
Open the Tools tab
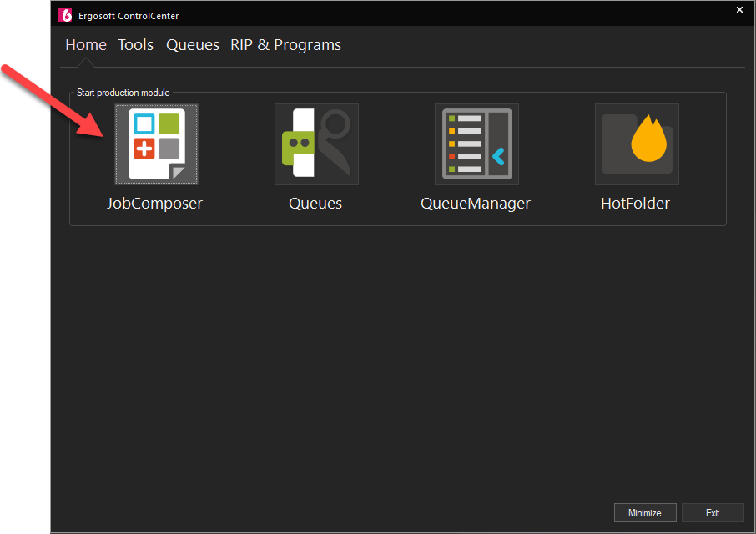(135, 45)
